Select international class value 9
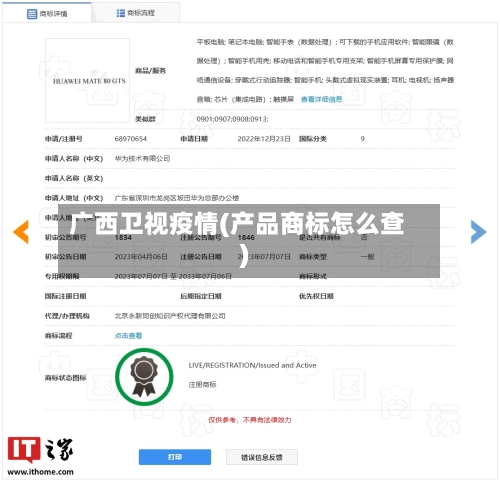Image resolution: width=500 pixels, height=482 pixels. click(363, 139)
